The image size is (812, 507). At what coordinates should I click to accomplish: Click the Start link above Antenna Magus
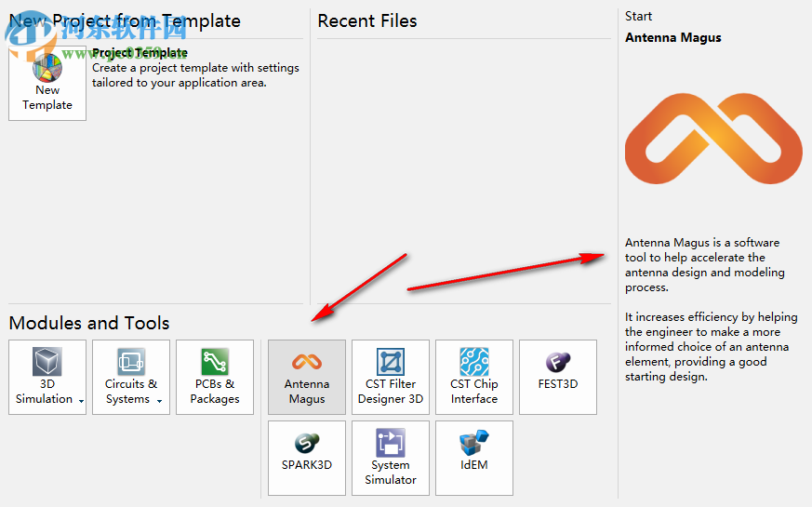638,16
